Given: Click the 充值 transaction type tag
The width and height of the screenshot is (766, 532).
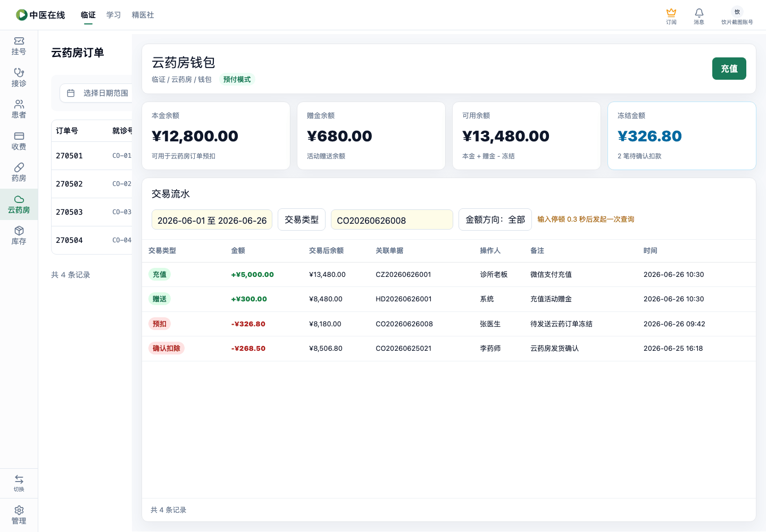Looking at the screenshot, I should [160, 275].
